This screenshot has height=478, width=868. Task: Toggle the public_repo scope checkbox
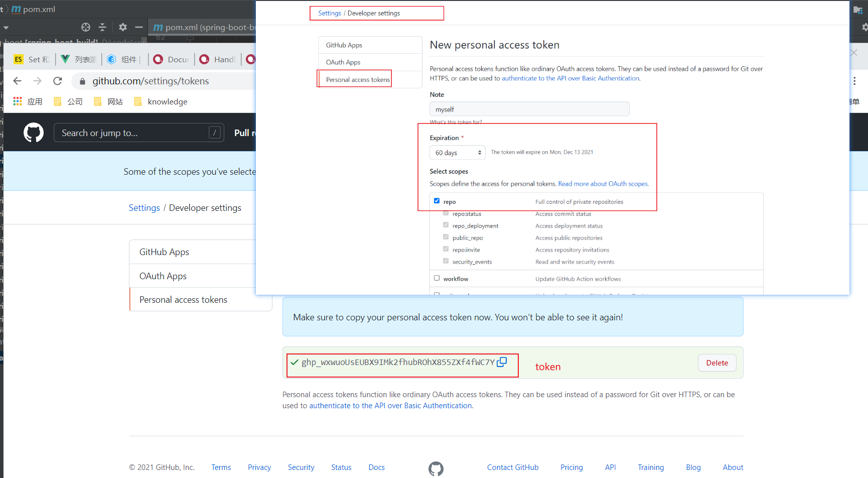pyautogui.click(x=446, y=237)
